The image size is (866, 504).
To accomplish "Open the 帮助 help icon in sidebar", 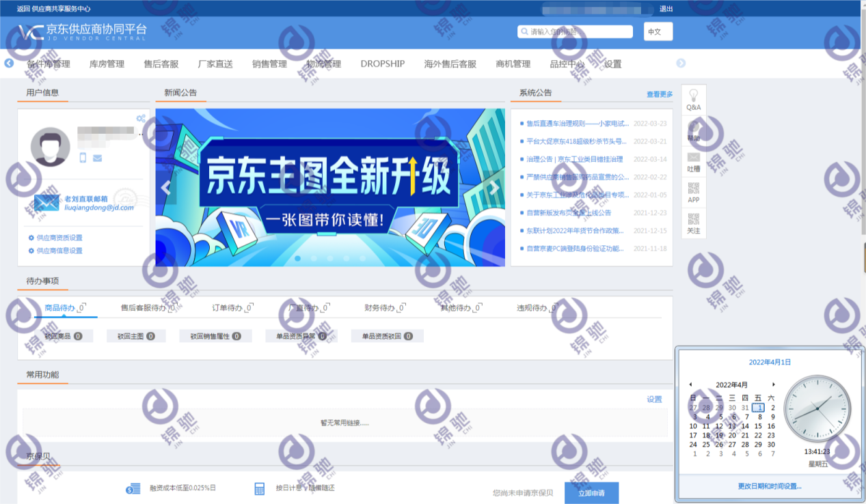I will pyautogui.click(x=693, y=130).
